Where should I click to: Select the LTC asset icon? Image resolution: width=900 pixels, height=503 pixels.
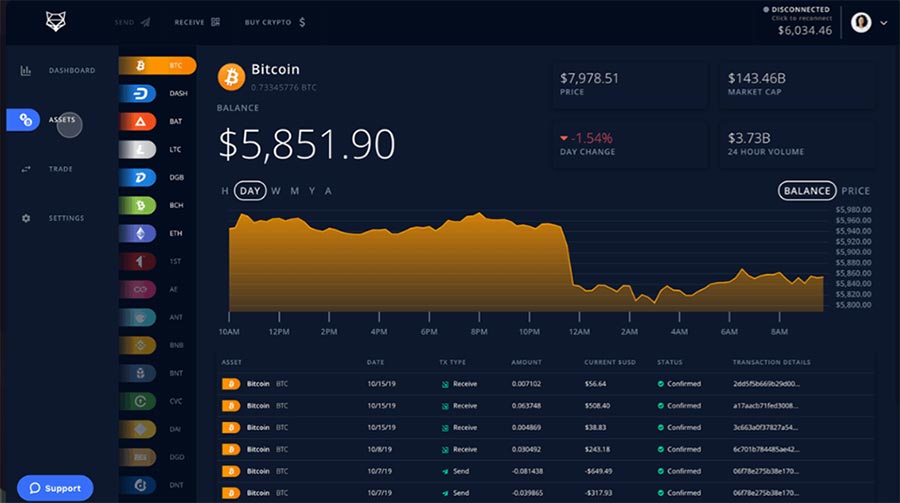(x=138, y=149)
